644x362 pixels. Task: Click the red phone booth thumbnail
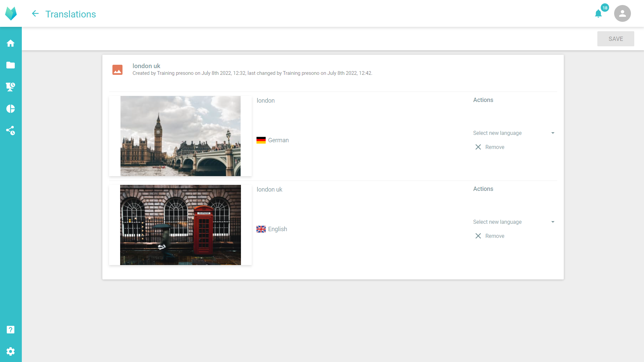coord(181,225)
